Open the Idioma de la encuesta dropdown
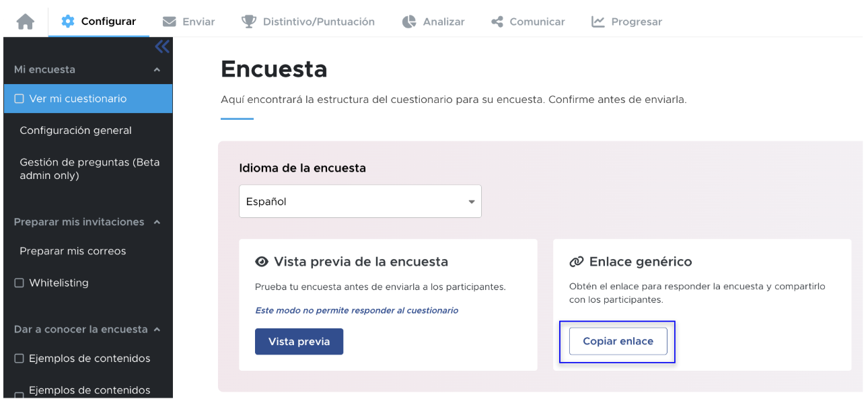Image resolution: width=868 pixels, height=401 pixels. [360, 201]
